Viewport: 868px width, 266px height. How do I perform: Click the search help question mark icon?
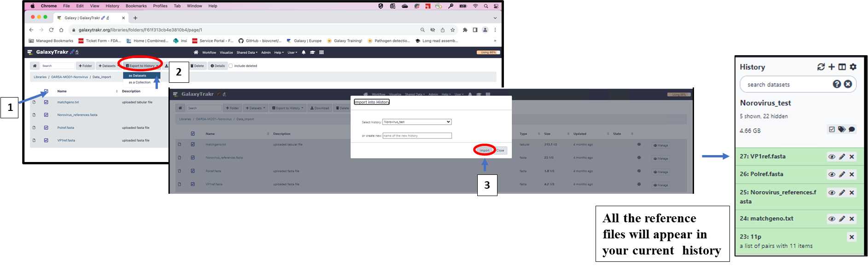click(837, 84)
